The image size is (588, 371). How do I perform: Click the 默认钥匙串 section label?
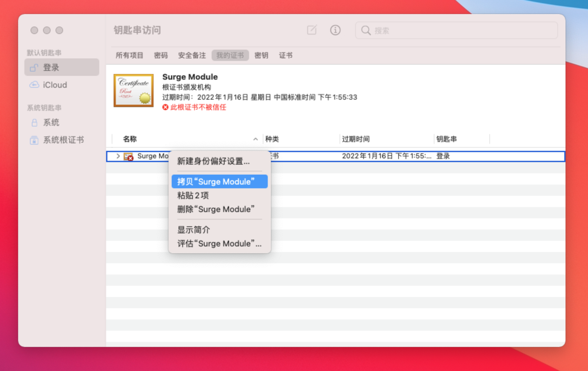[44, 53]
